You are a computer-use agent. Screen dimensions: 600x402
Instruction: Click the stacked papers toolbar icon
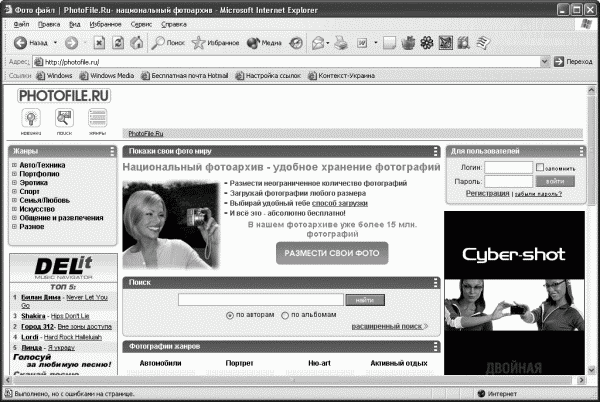pos(483,43)
